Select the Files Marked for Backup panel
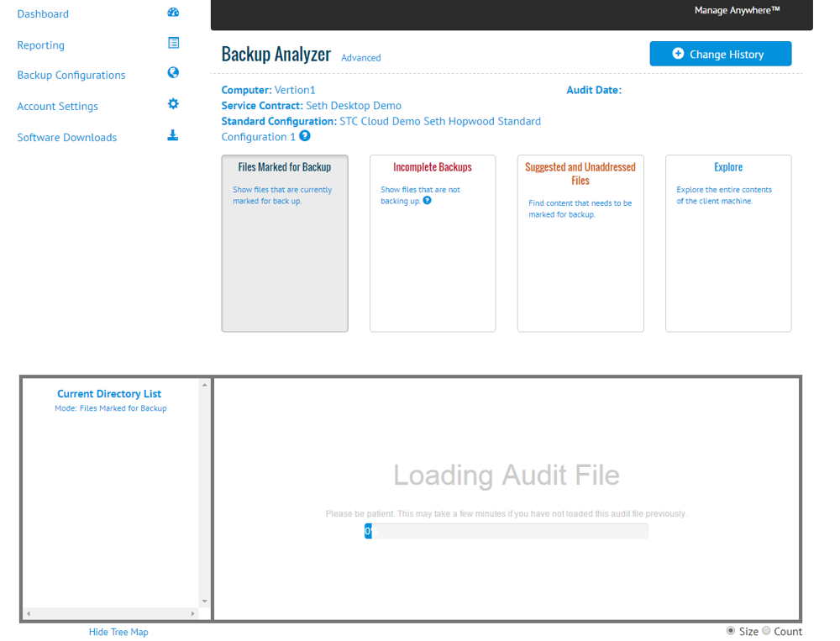Screen dimensions: 840x641 pos(285,243)
